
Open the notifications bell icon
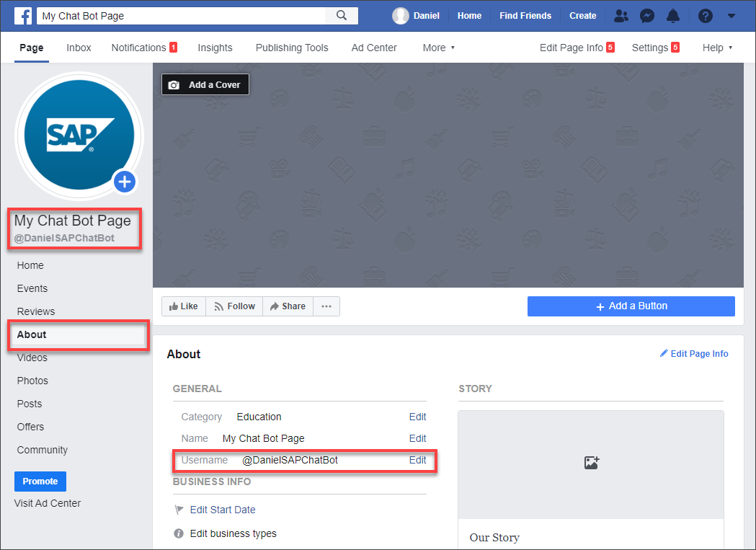click(x=673, y=16)
